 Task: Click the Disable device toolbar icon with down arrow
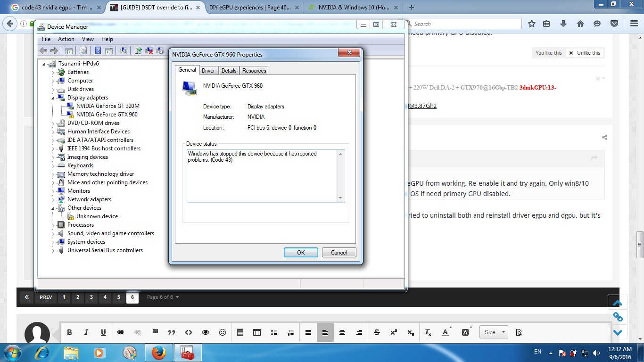click(160, 50)
